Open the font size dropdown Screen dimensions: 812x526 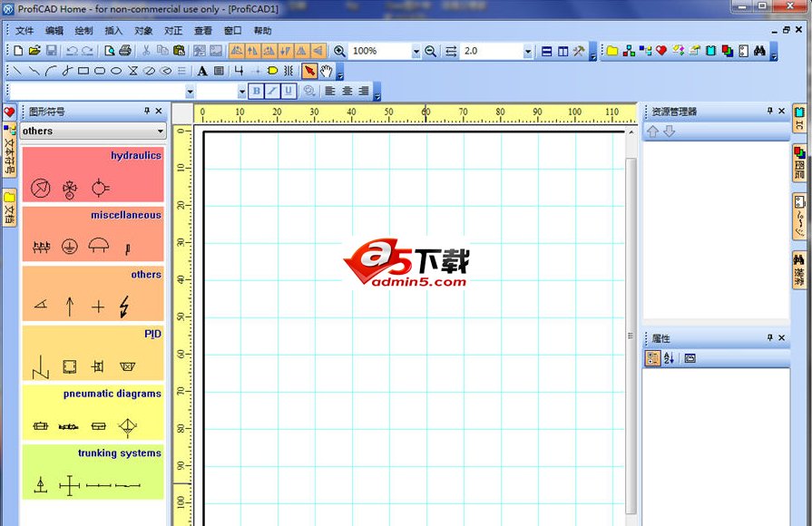tap(242, 92)
